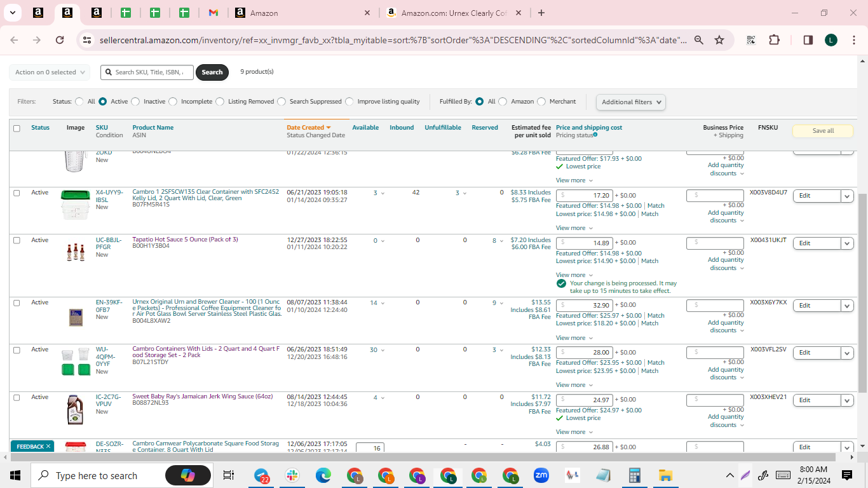This screenshot has height=488, width=868.
Task: Switch to the Gmail browser tab
Action: point(214,13)
